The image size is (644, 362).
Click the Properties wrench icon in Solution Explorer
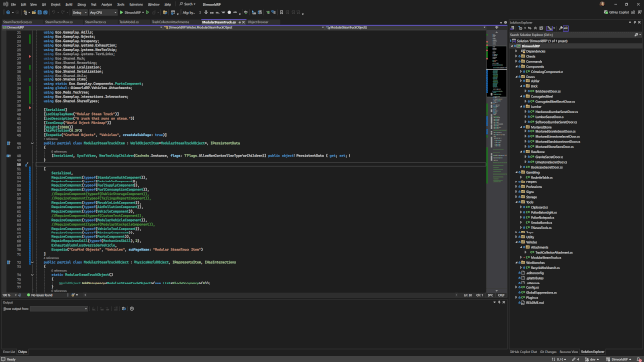(x=561, y=28)
